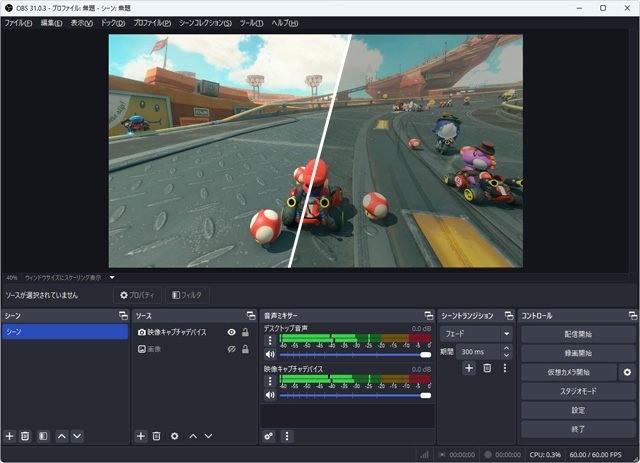Click network status bars icon in status bar
Image resolution: width=640 pixels, height=463 pixels.
(424, 454)
